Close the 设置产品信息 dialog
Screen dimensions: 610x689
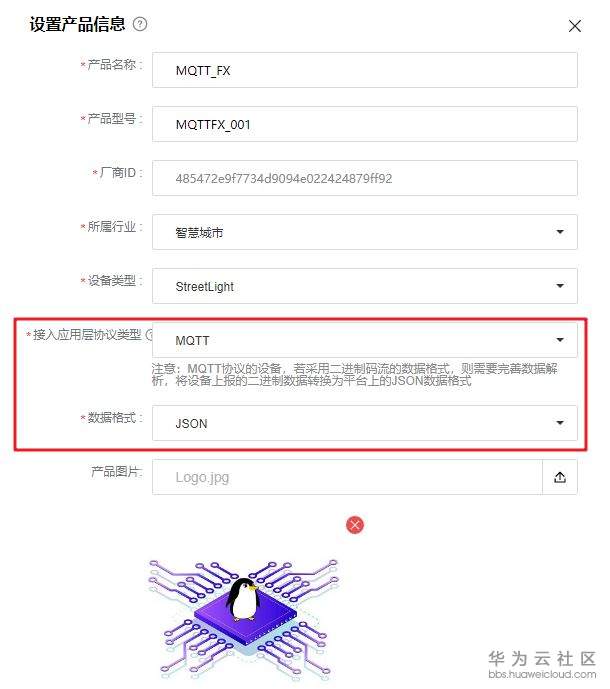coord(574,26)
